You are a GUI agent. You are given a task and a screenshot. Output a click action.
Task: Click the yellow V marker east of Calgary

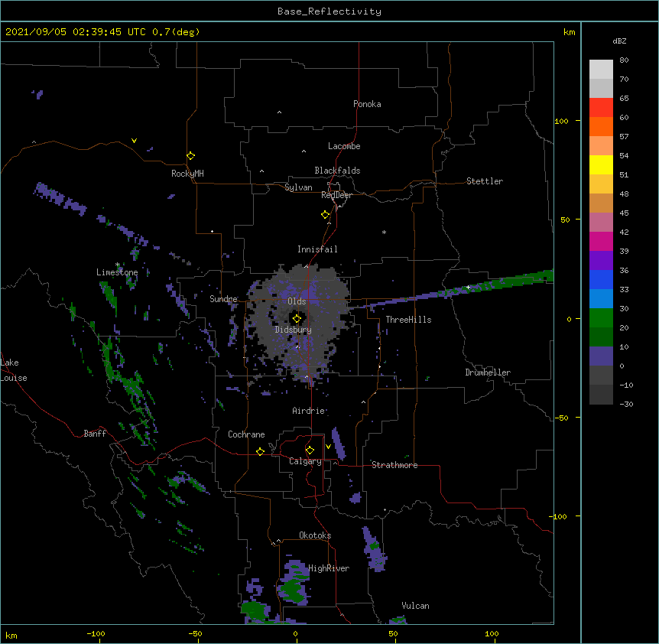(x=328, y=447)
